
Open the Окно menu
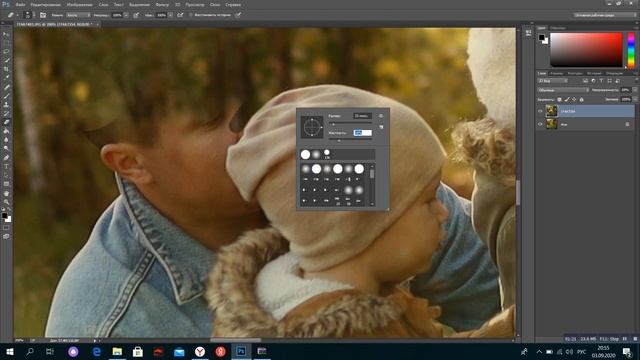pos(215,4)
